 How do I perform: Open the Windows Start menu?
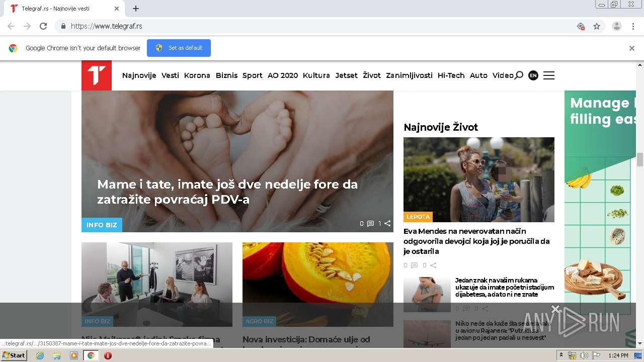[14, 355]
